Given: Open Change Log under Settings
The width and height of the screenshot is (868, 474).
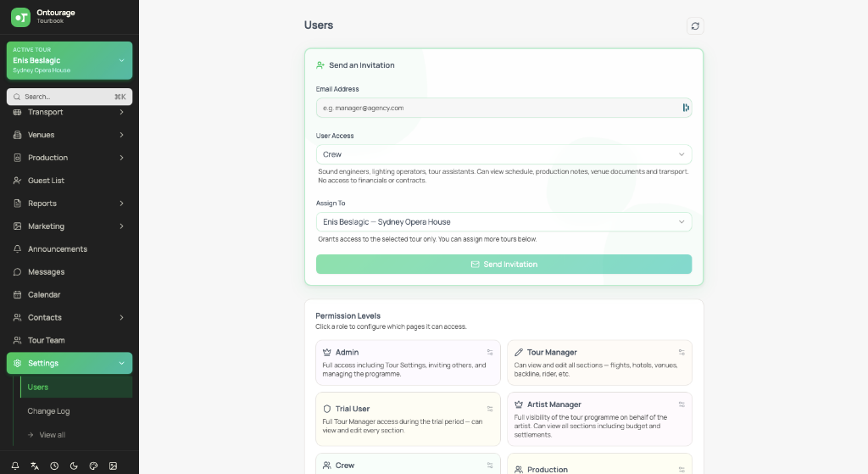Looking at the screenshot, I should coord(76,411).
